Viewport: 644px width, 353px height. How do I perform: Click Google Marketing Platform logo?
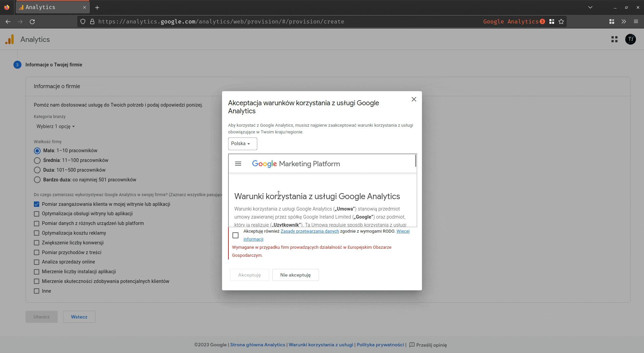coord(296,164)
